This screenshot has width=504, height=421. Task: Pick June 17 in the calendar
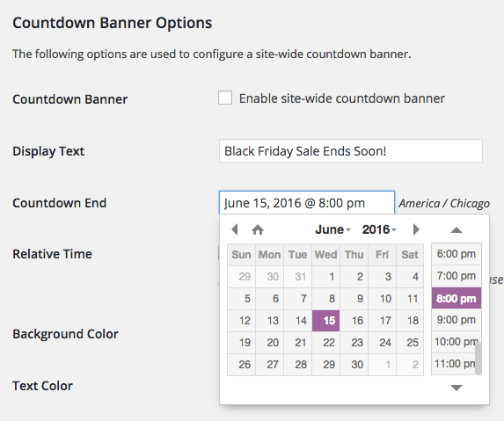[x=383, y=321]
